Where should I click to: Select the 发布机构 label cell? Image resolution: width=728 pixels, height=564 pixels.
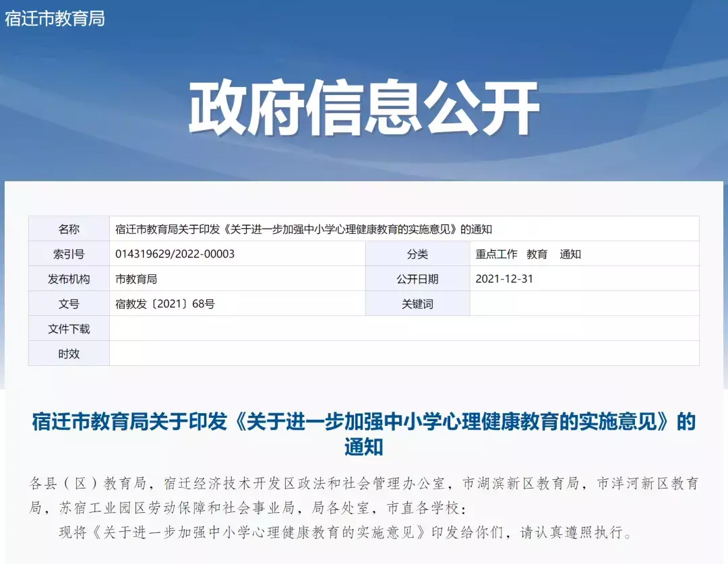click(x=69, y=279)
